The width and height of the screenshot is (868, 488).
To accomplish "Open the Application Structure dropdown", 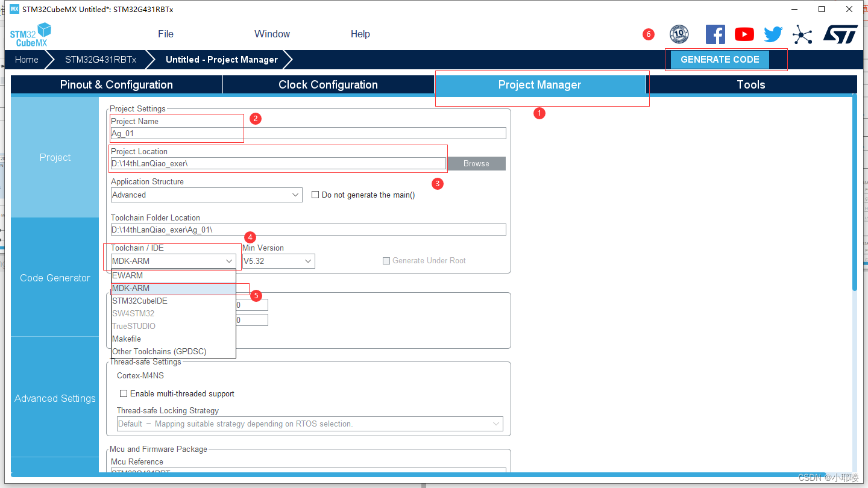I will pos(207,195).
